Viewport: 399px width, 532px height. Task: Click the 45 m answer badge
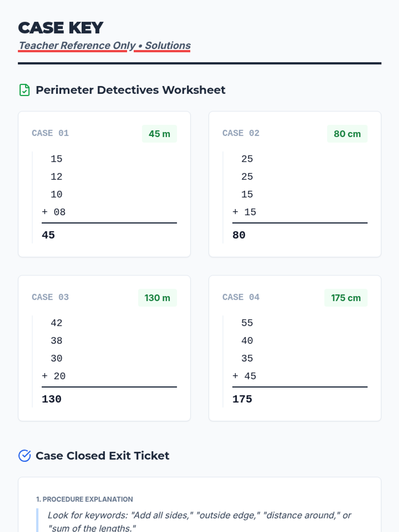point(159,134)
